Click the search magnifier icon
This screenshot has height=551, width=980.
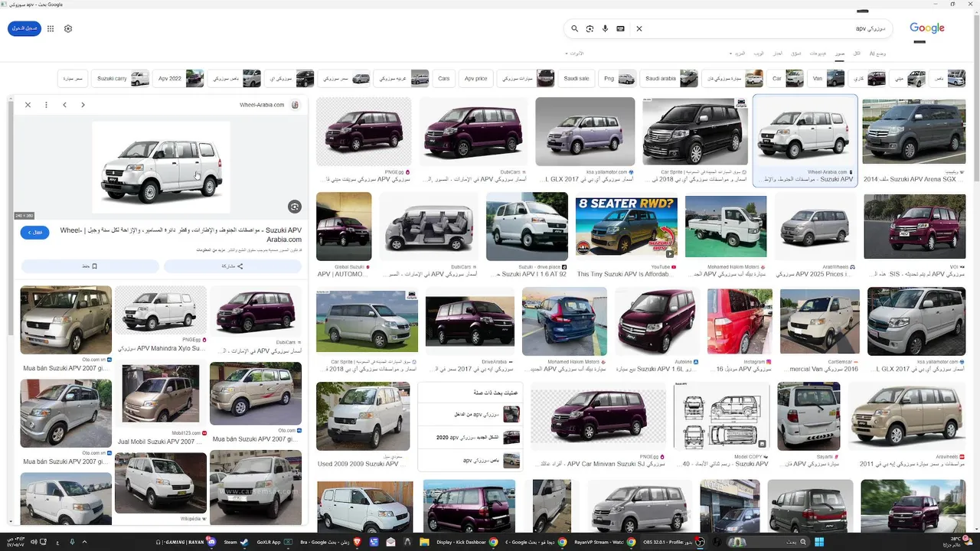coord(574,28)
